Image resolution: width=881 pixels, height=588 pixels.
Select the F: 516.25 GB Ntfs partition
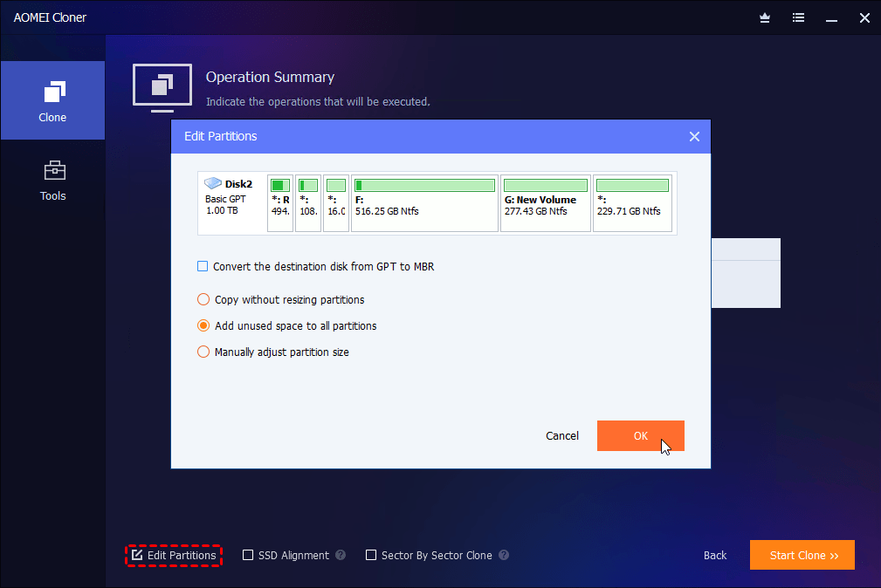click(x=424, y=203)
